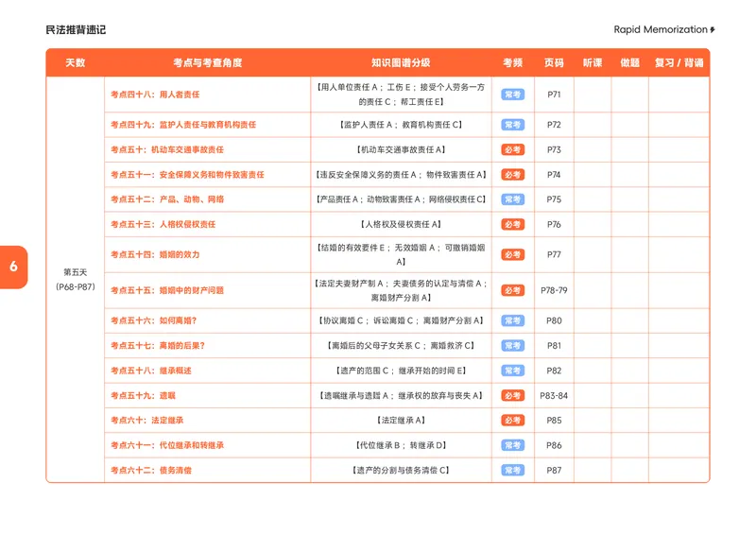This screenshot has height=535, width=756.
Task: Click the 考频 column header
Action: 512,62
